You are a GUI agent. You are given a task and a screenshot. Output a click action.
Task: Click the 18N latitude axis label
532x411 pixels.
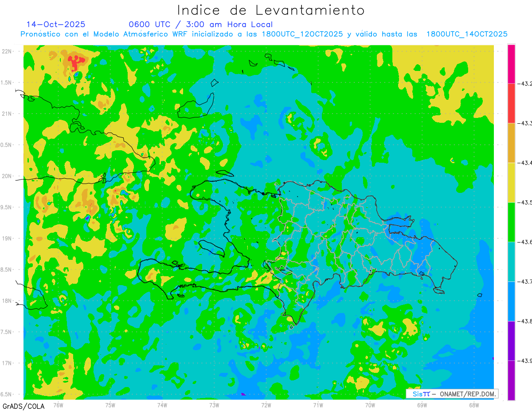(7, 301)
